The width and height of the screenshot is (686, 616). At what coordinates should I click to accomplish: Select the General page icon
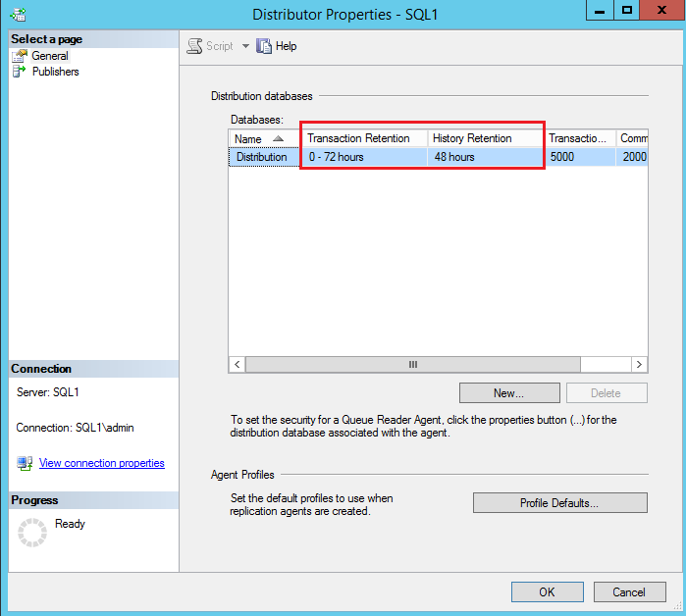[20, 56]
